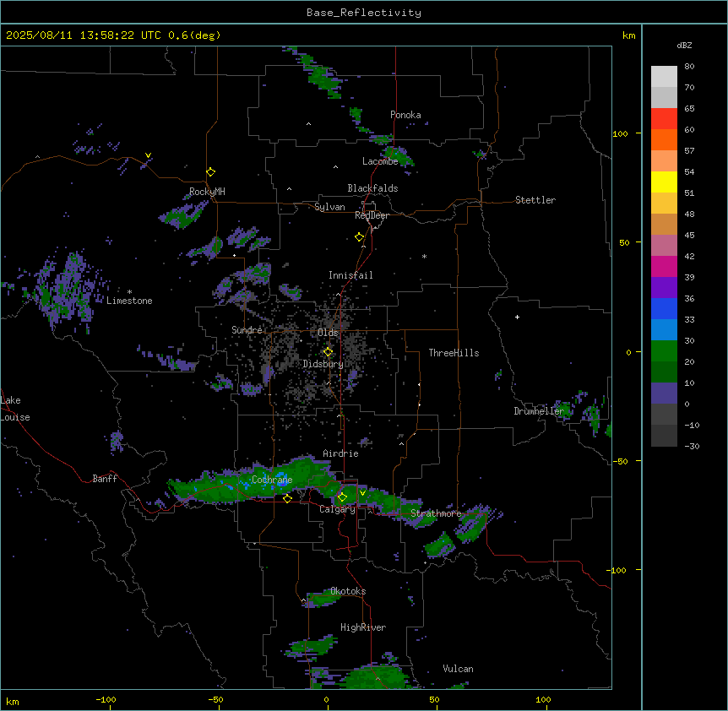The height and width of the screenshot is (711, 728).
Task: Click the light gray 80–70 dBZ legend swatch
Action: (x=664, y=77)
